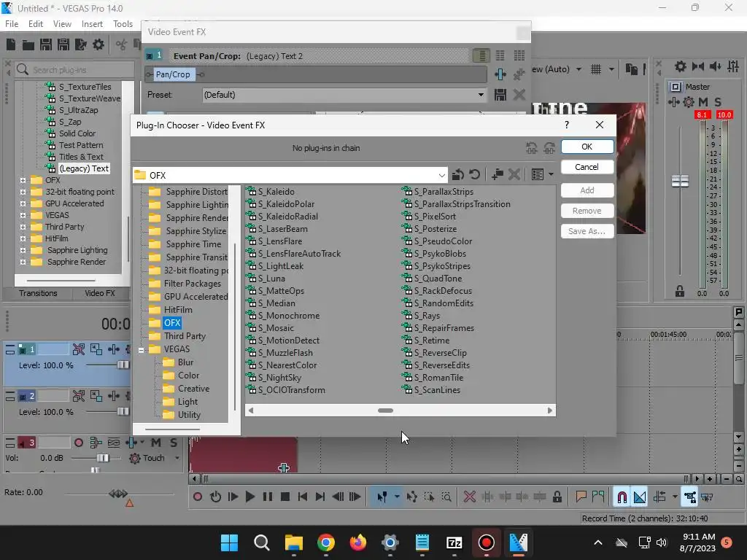This screenshot has height=560, width=747.
Task: Click OK in Plug-In Chooser
Action: click(587, 147)
